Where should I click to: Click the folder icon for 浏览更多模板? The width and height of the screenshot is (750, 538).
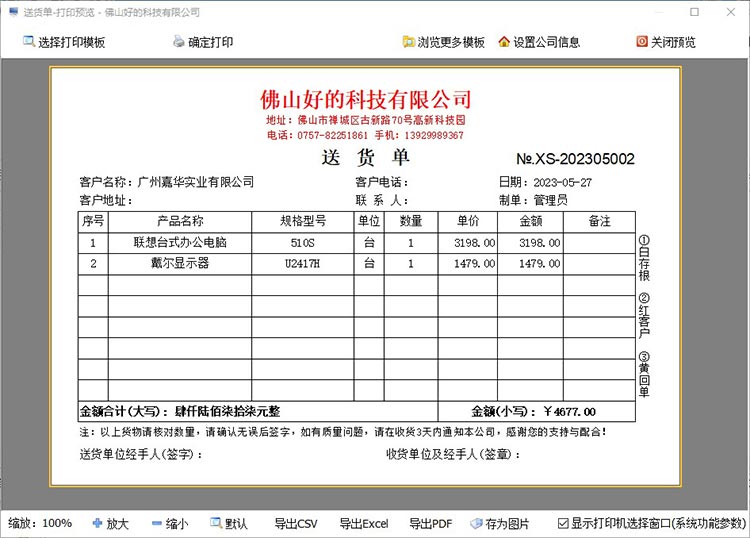tap(408, 42)
